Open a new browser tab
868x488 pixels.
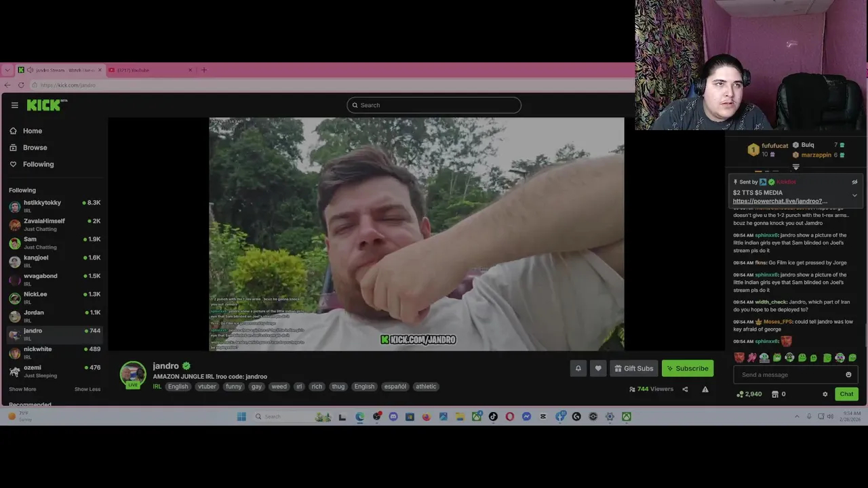(x=203, y=70)
